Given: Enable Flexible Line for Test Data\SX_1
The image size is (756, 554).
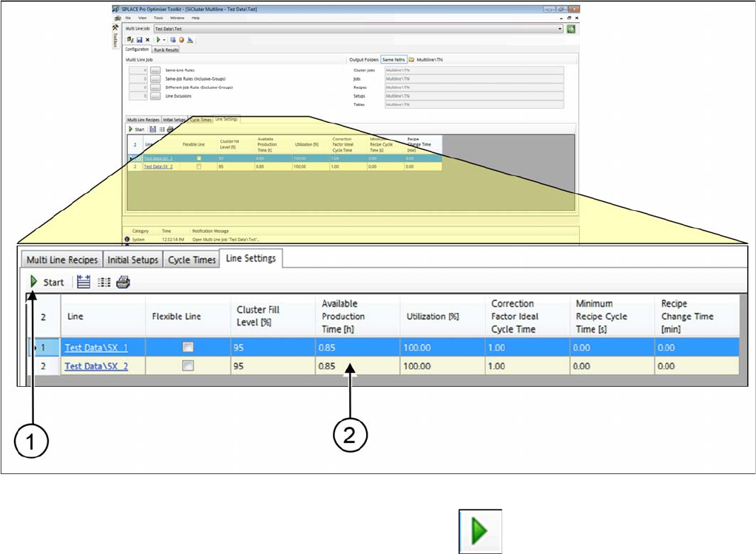Looking at the screenshot, I should coord(189,347).
